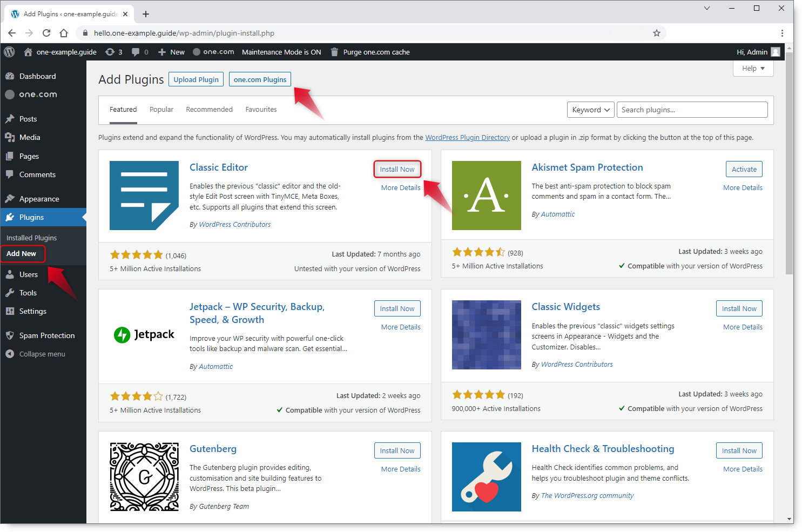Toggle the bookmark star in address bar
The image size is (802, 532).
(x=657, y=33)
